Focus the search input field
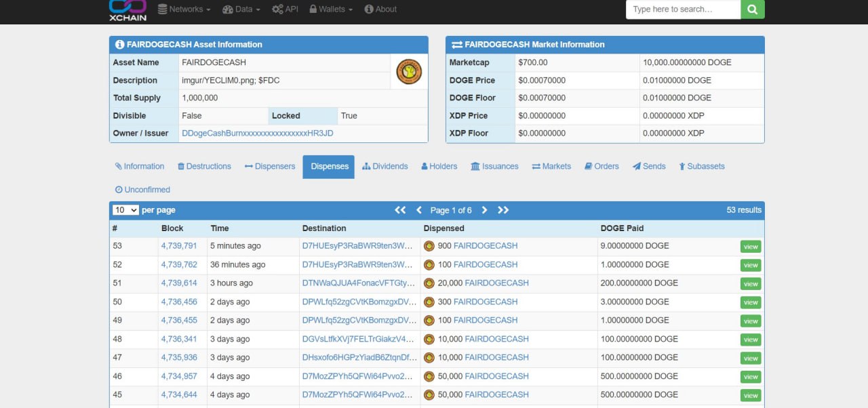The width and height of the screenshot is (868, 408). tap(683, 9)
